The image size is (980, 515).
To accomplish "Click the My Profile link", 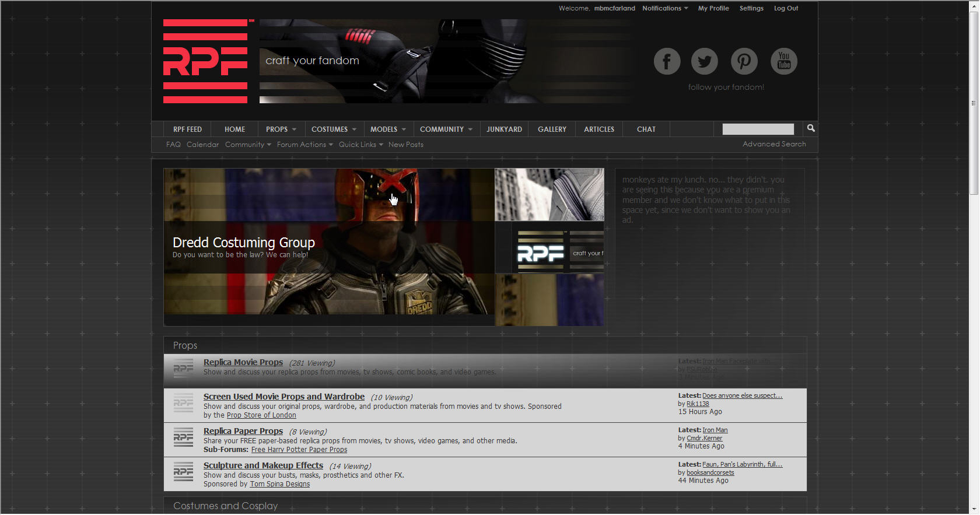I will click(x=713, y=8).
